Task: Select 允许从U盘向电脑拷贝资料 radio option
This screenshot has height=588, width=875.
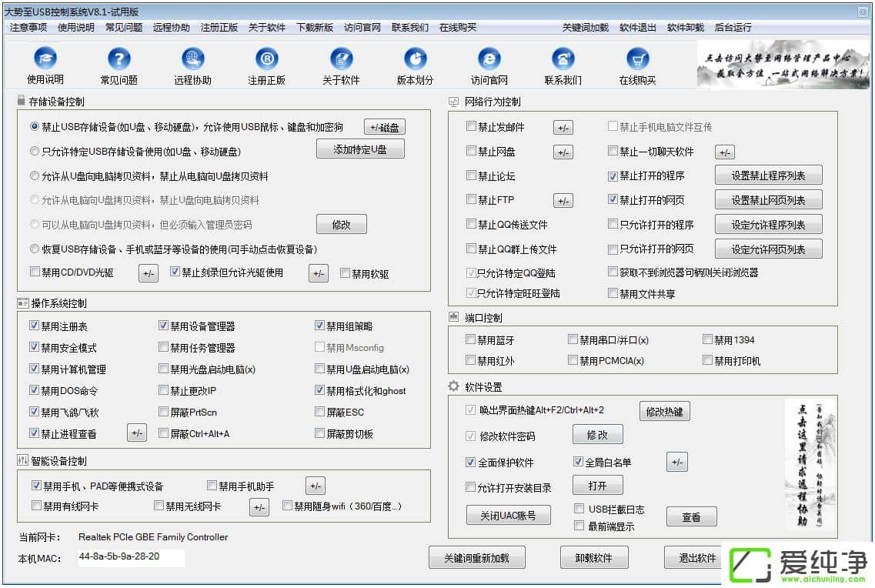Action: (35, 175)
